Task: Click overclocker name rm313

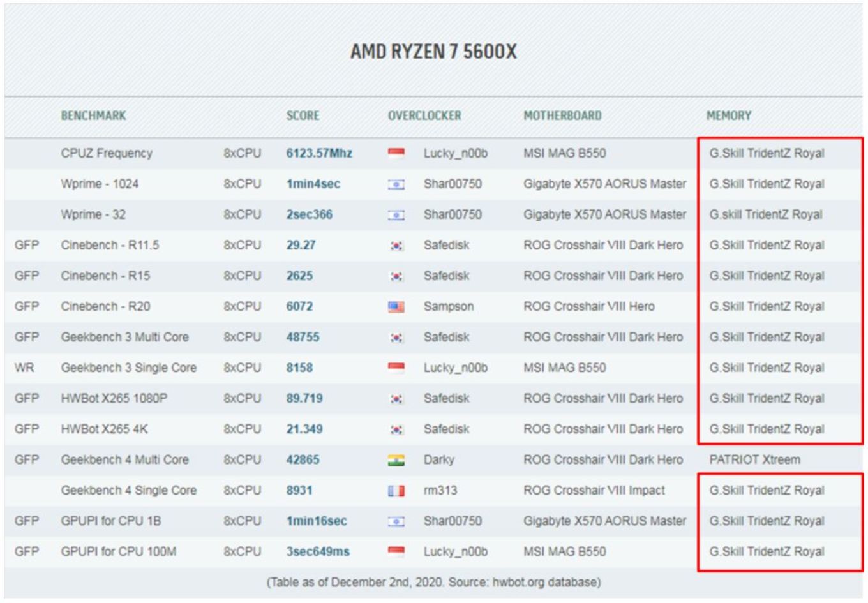Action: pos(440,490)
